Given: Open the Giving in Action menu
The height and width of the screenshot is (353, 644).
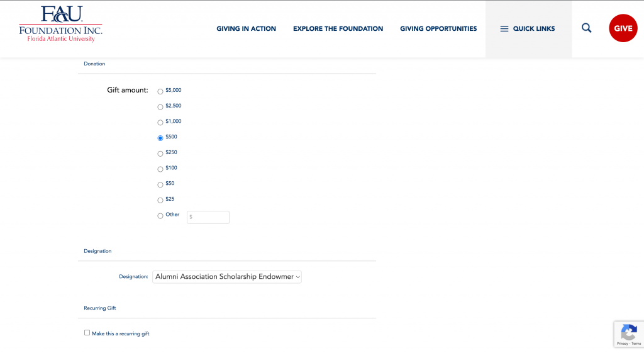Looking at the screenshot, I should point(246,29).
